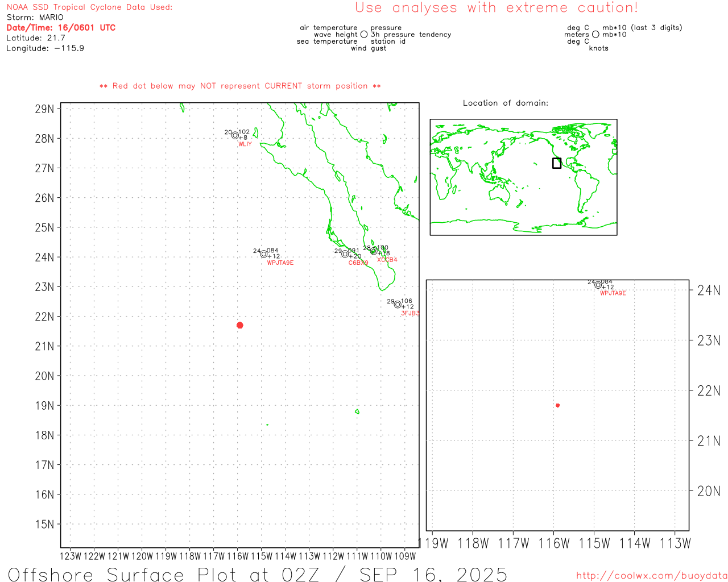Click the 3FJB3 station marker circle

click(x=398, y=305)
